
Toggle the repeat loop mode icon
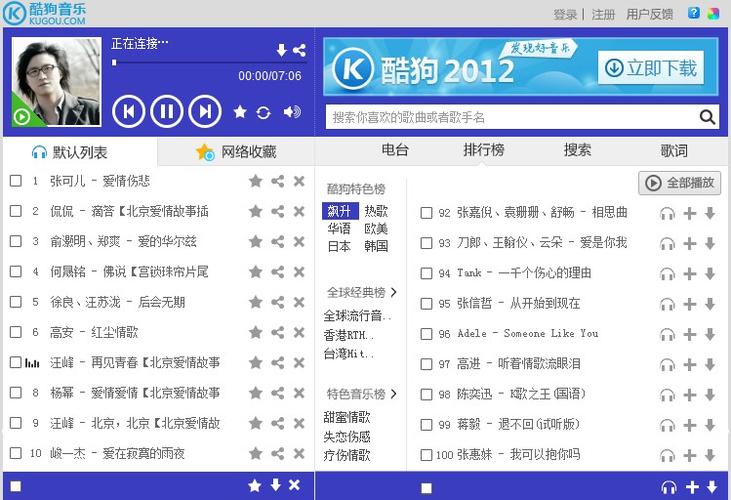pos(263,112)
